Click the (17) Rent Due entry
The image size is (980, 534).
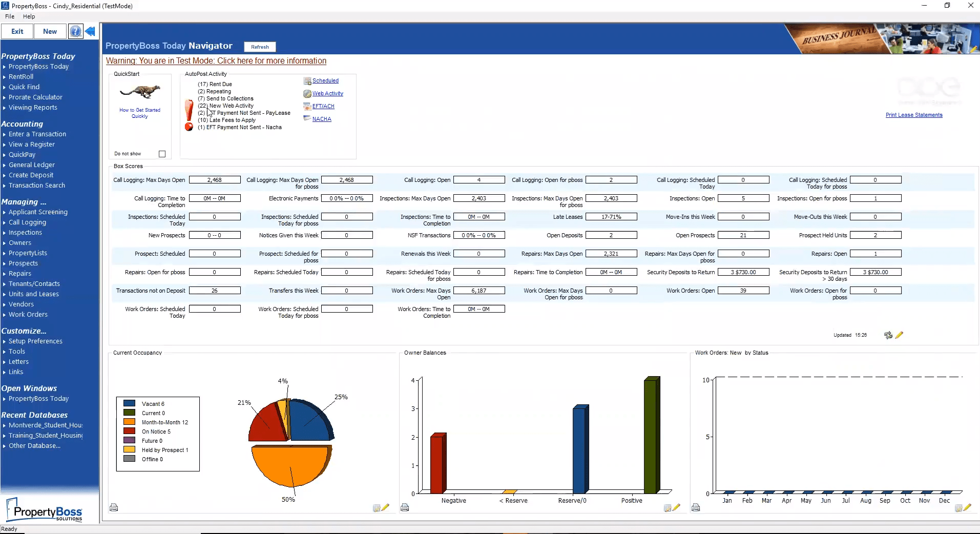215,84
